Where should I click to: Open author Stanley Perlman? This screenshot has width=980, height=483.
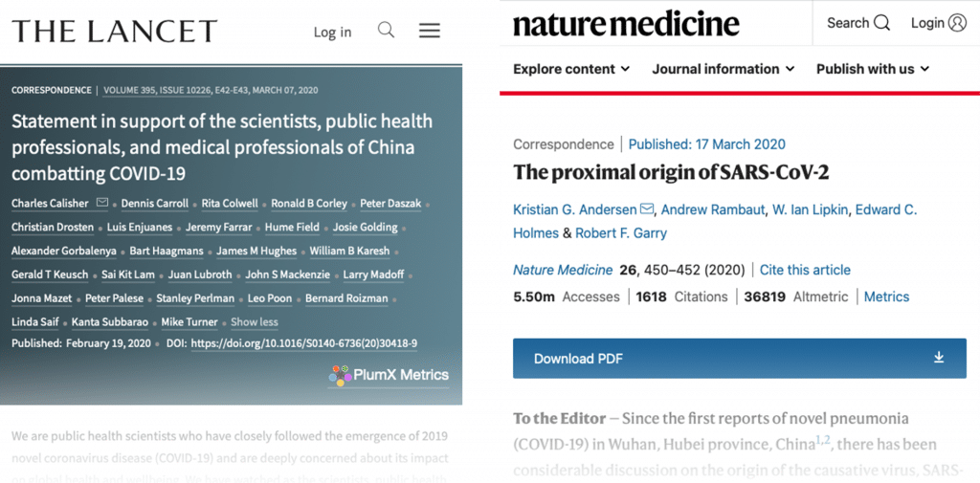pos(195,298)
